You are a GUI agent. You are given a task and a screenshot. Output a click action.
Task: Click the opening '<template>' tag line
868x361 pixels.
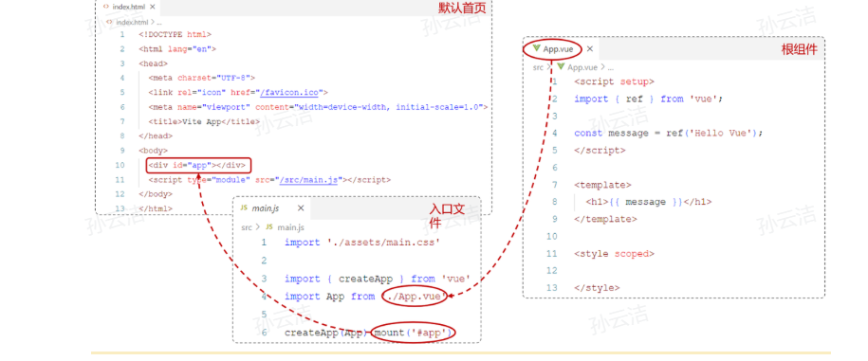click(602, 185)
